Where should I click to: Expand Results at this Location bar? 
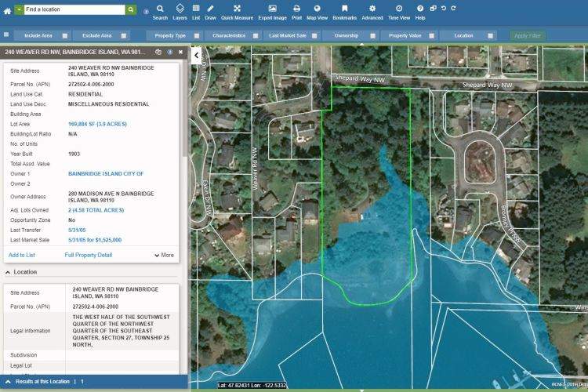click(x=8, y=382)
